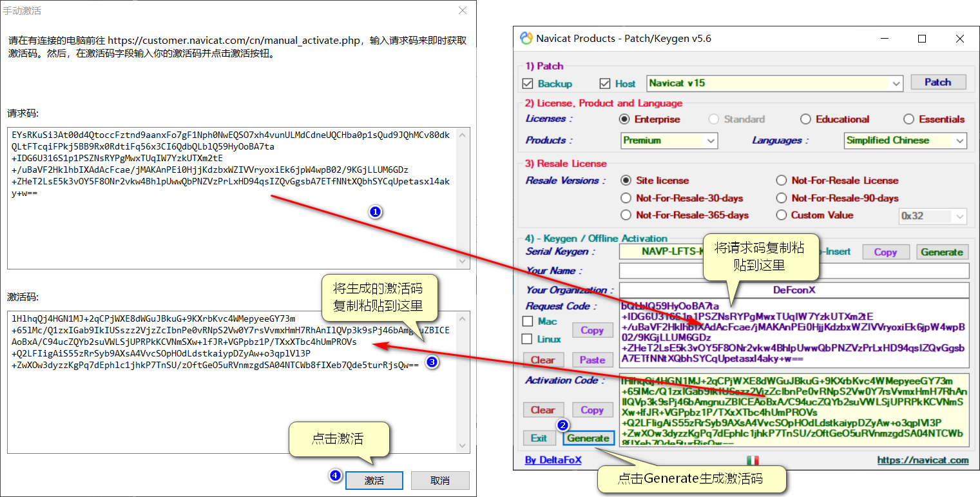Open the By DeltaFoX link

(553, 460)
